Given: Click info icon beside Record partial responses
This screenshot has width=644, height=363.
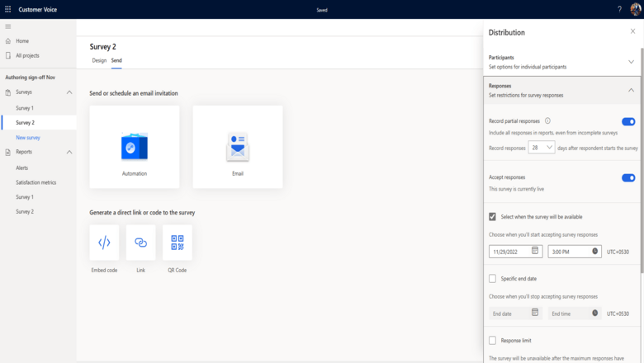Looking at the screenshot, I should 547,121.
